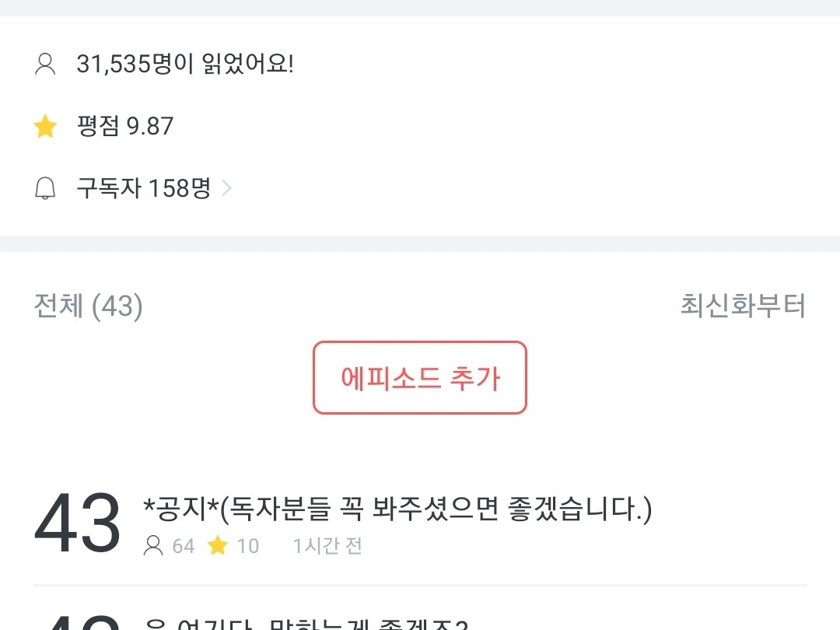Image resolution: width=840 pixels, height=630 pixels.
Task: Click the subscriber bell icon
Action: (46, 188)
